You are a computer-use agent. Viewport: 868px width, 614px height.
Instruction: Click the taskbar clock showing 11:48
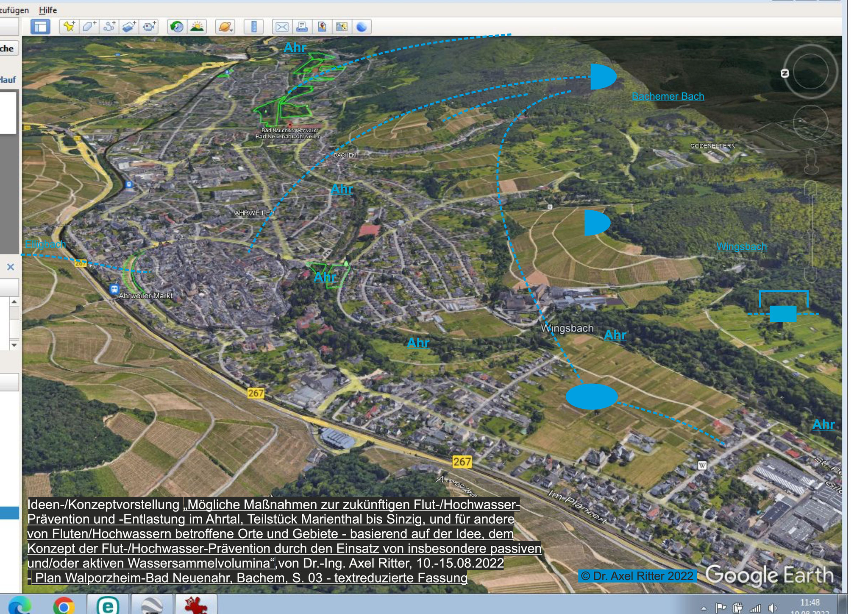click(810, 602)
